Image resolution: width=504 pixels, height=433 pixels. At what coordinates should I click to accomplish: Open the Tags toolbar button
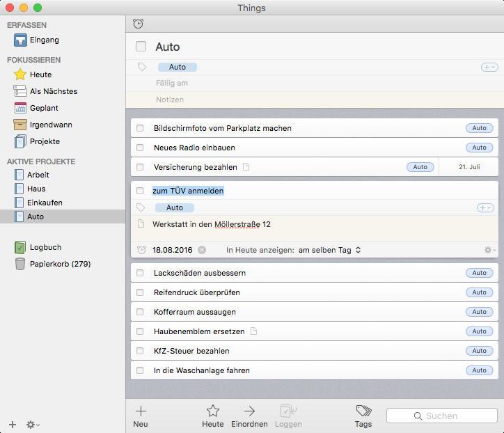(363, 416)
